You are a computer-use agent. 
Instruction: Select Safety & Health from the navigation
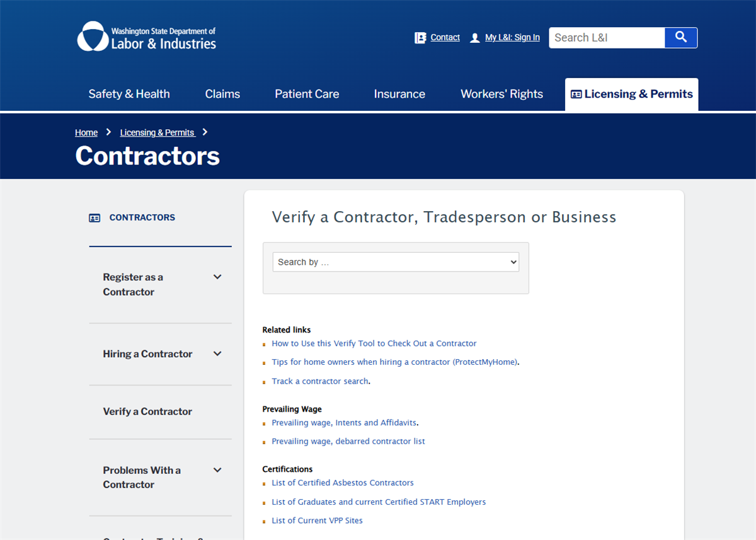coord(129,93)
